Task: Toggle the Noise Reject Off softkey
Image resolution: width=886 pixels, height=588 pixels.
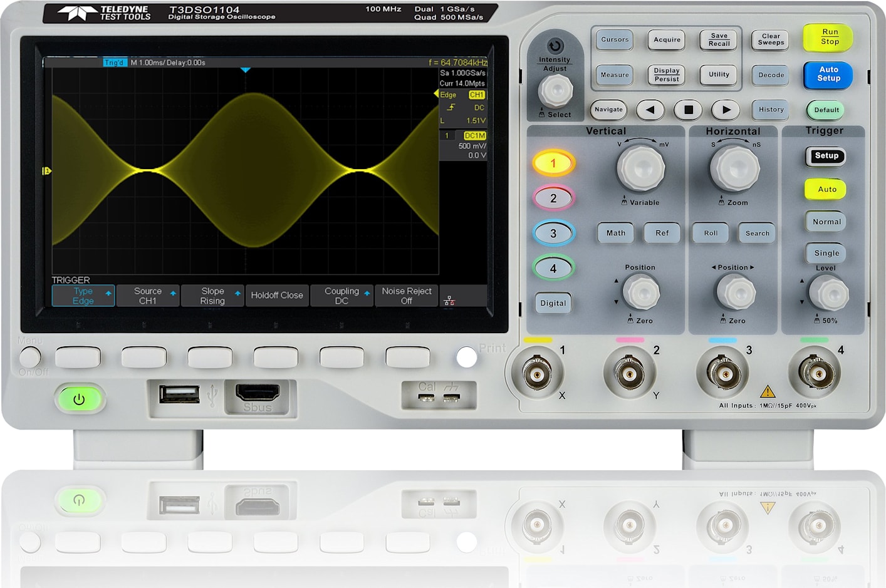Action: [x=407, y=296]
